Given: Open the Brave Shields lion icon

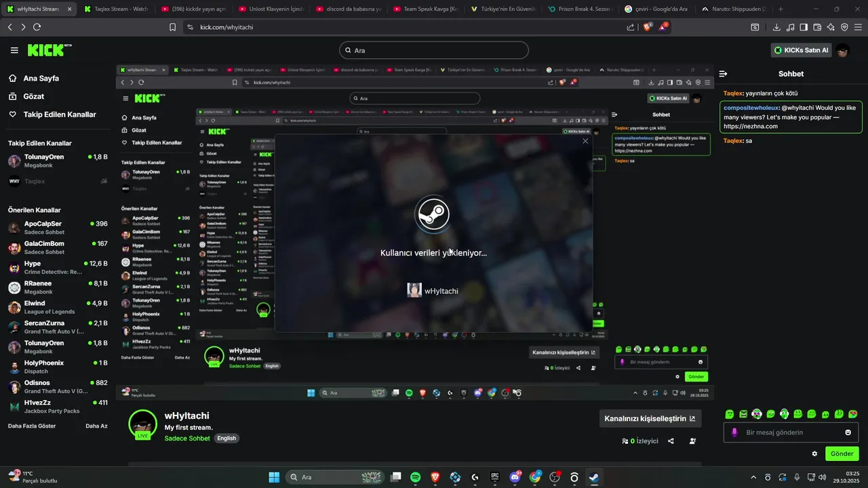Looking at the screenshot, I should [x=647, y=27].
